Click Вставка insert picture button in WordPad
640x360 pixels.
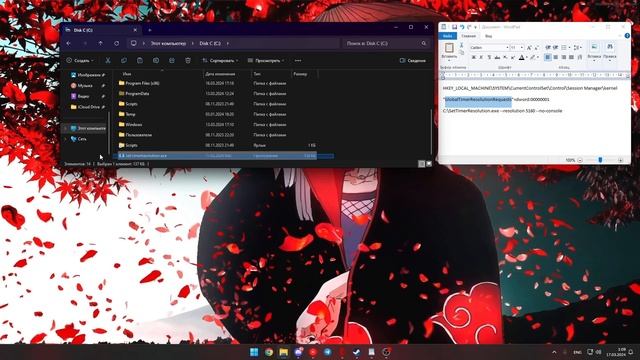pyautogui.click(x=594, y=51)
